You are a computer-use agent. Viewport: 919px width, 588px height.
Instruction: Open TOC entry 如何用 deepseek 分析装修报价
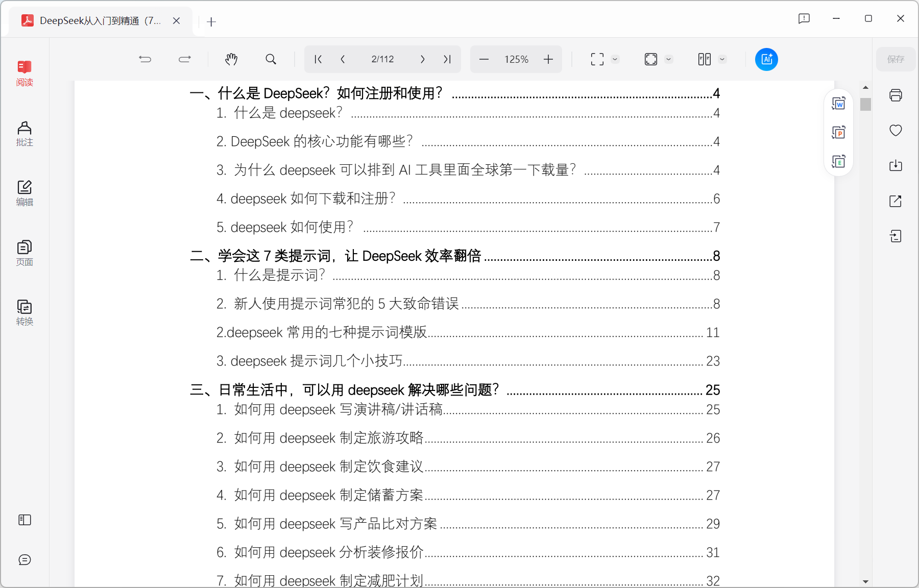point(468,552)
